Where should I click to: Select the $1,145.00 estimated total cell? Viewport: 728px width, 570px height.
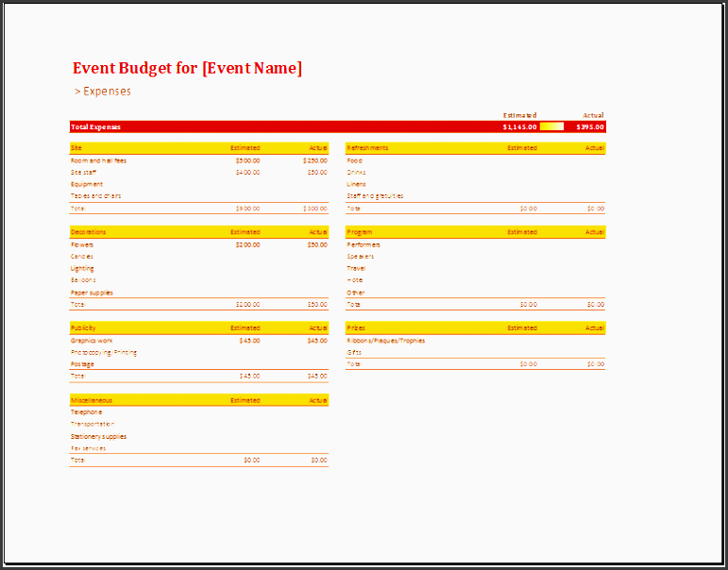tap(519, 126)
